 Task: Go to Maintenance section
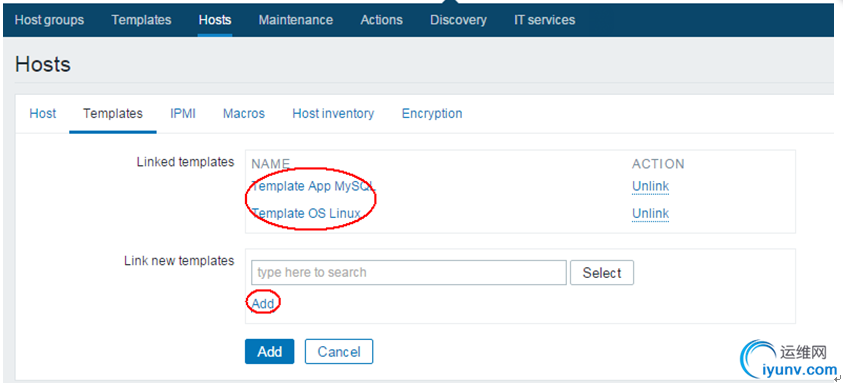pos(296,20)
